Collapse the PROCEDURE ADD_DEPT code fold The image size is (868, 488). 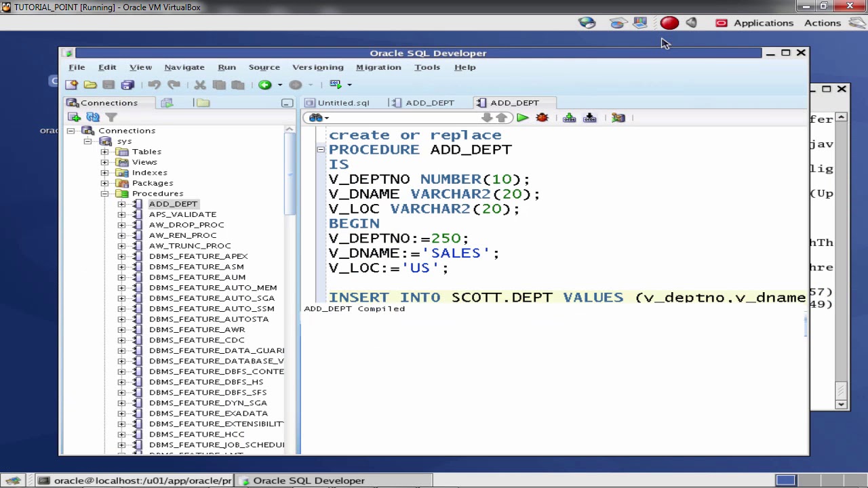pyautogui.click(x=321, y=150)
